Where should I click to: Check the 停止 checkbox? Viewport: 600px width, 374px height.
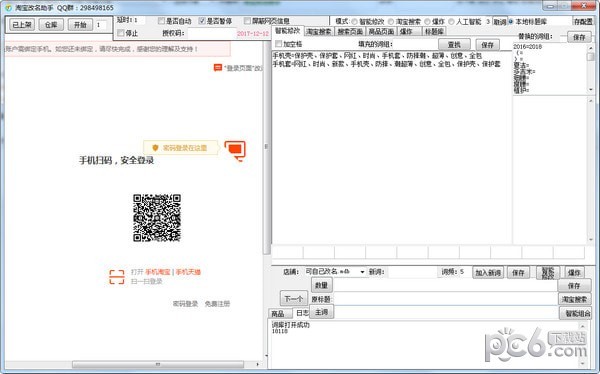pos(121,33)
